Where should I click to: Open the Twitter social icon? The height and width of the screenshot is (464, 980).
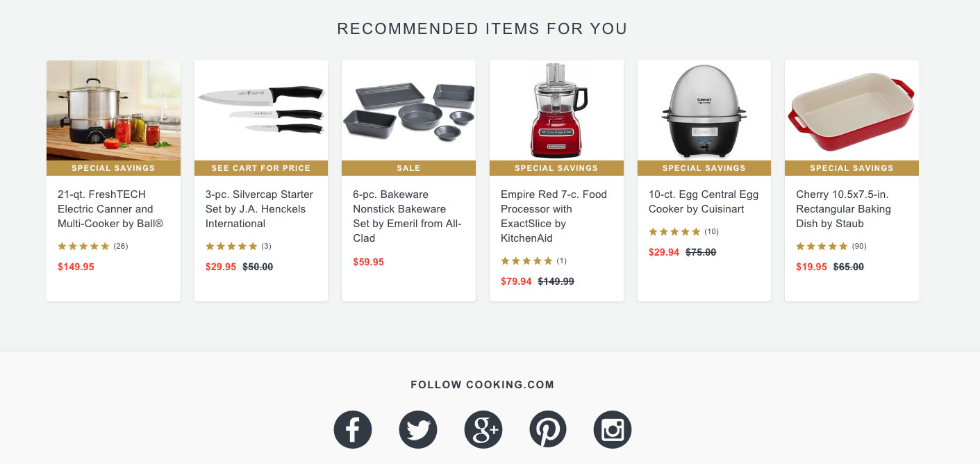click(417, 429)
